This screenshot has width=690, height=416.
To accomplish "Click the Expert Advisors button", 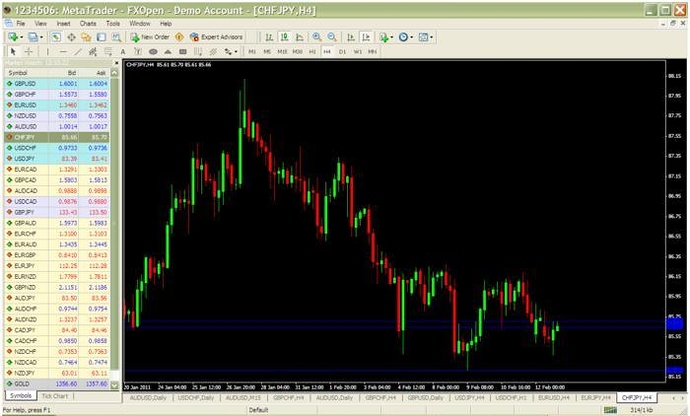I will coord(217,37).
